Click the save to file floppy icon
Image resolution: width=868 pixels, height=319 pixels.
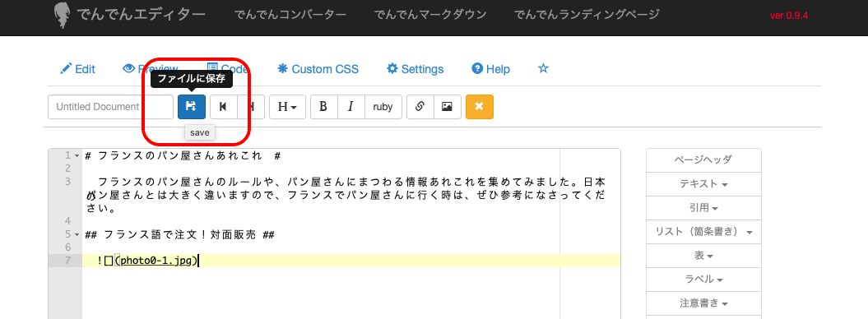(192, 107)
